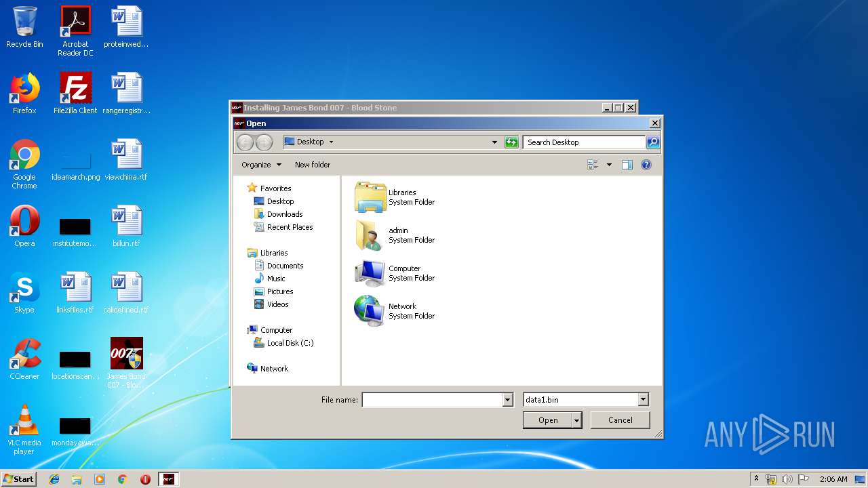Screen dimensions: 868x488
Task: Open the File name history dropdown
Action: (507, 400)
